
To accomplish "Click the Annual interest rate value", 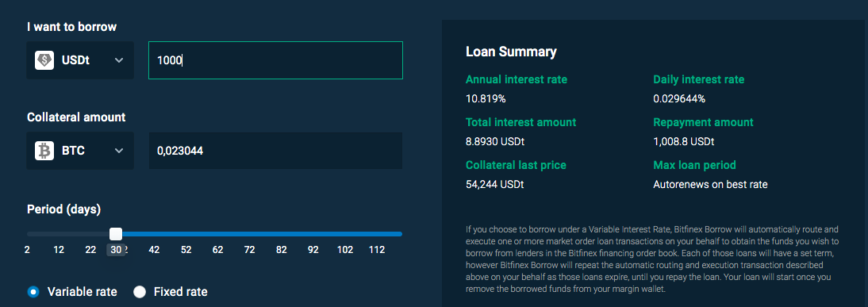I will (486, 99).
